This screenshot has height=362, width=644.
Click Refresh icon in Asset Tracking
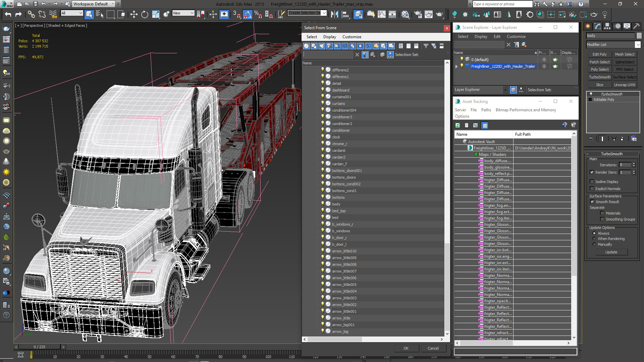pos(458,125)
